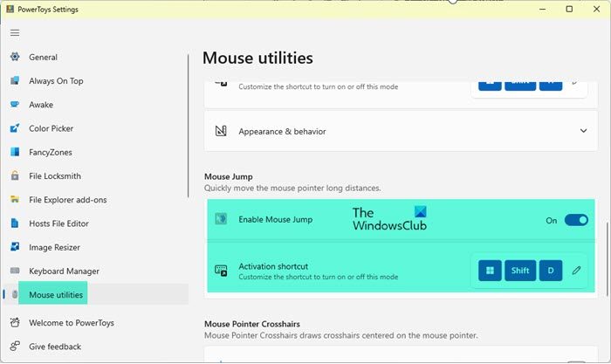The height and width of the screenshot is (364, 611).
Task: Go to Hosts File Editor settings
Action: point(58,223)
